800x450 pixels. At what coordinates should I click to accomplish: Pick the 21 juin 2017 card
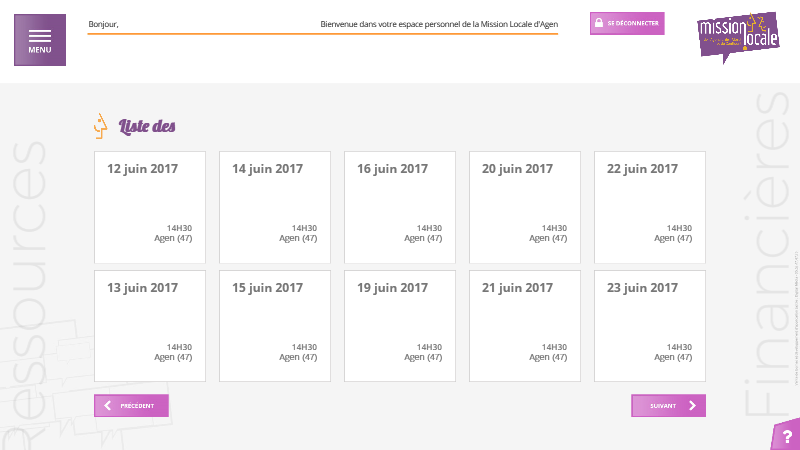[525, 326]
